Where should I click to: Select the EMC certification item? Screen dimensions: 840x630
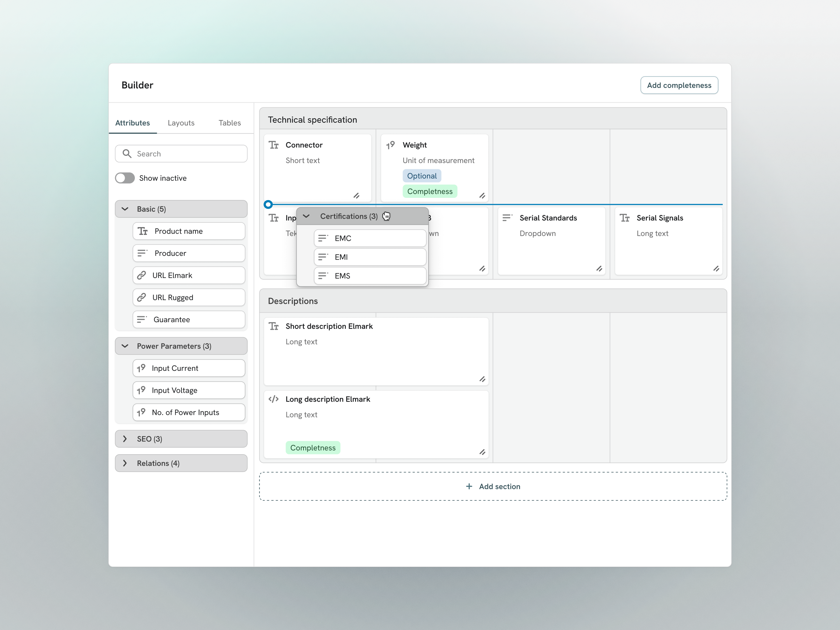[370, 238]
